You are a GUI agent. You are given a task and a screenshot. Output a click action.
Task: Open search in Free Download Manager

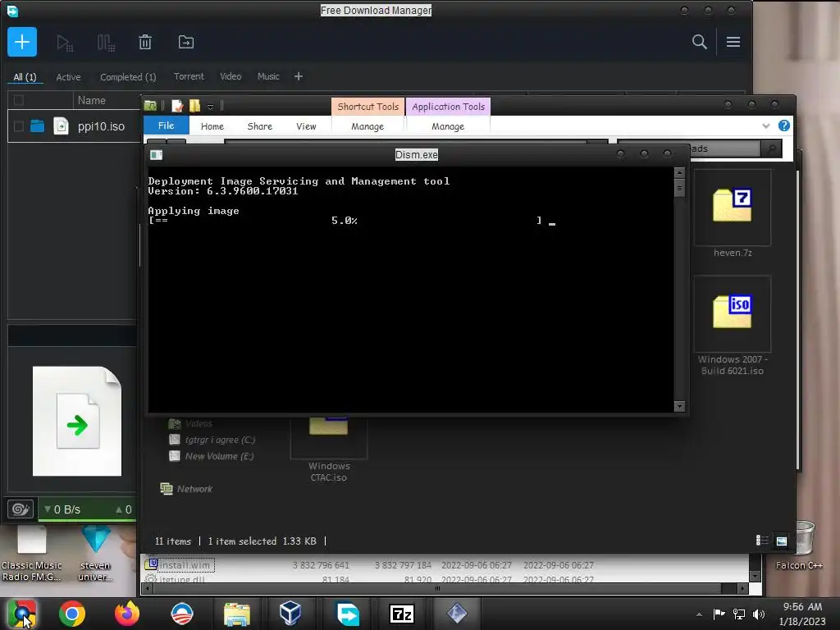(x=699, y=42)
